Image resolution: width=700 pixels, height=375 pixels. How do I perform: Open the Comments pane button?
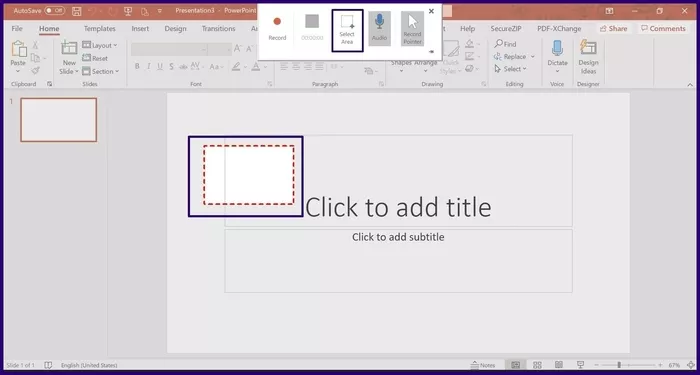tap(663, 29)
